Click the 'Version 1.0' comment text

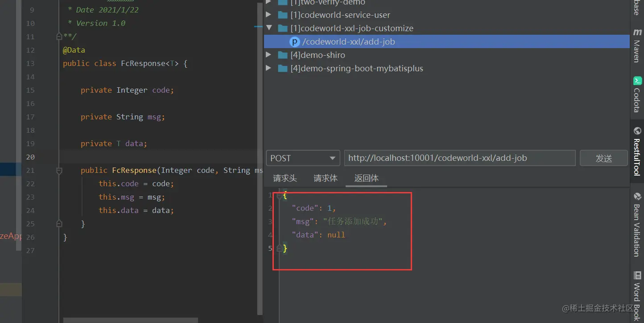101,23
